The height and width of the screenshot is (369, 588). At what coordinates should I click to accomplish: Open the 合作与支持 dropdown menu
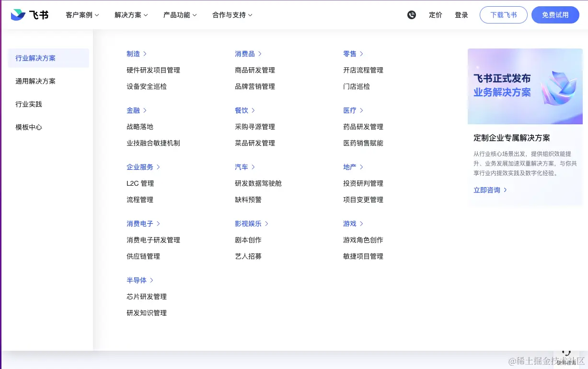pos(232,15)
